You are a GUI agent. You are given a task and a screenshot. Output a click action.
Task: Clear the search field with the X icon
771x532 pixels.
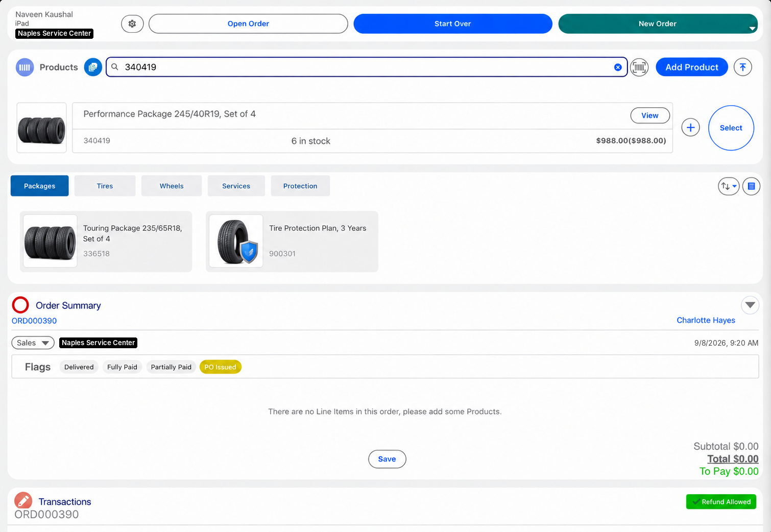[618, 67]
